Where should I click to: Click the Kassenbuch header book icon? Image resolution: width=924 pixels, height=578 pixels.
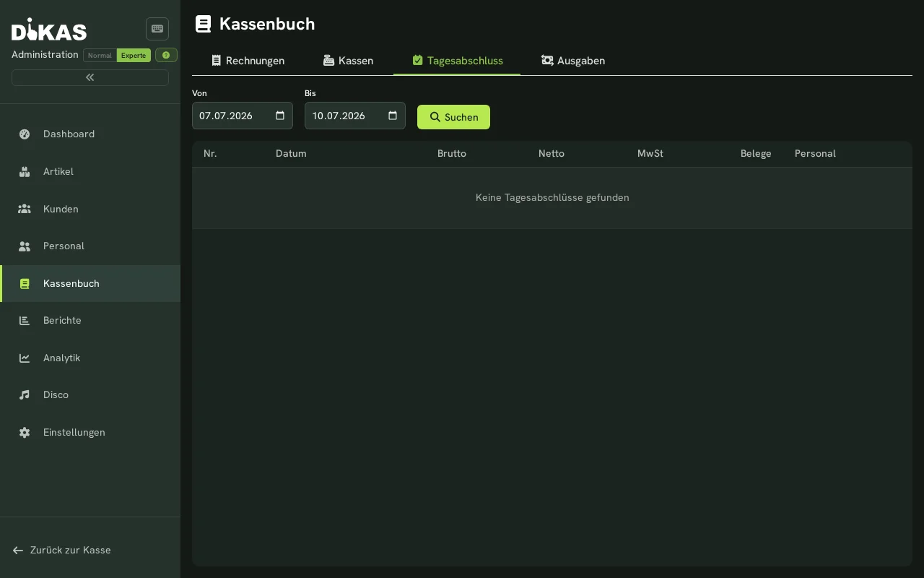click(x=204, y=24)
